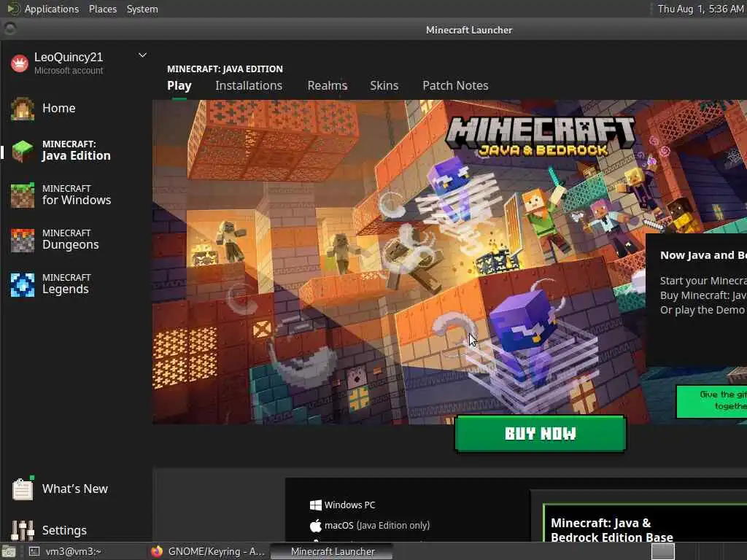Click the Windows logo icon beside Windows PC
The width and height of the screenshot is (747, 560).
[x=315, y=505]
